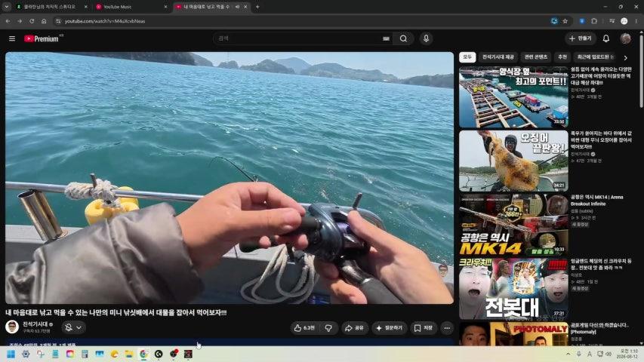Open the taskbar clock and date
Viewport: 644px width, 362px height.
coord(629,354)
